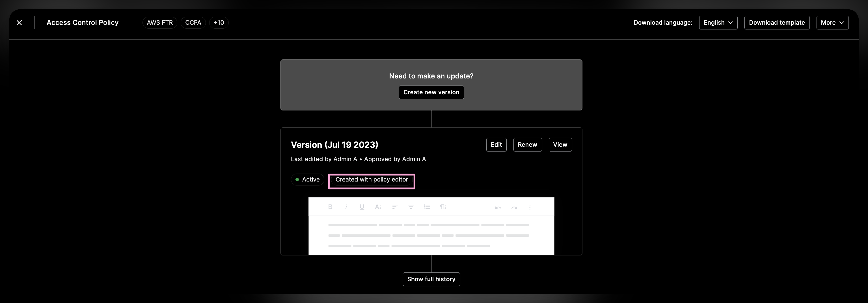The image size is (868, 303).
Task: Click the numbered list icon in preview
Action: click(x=427, y=207)
